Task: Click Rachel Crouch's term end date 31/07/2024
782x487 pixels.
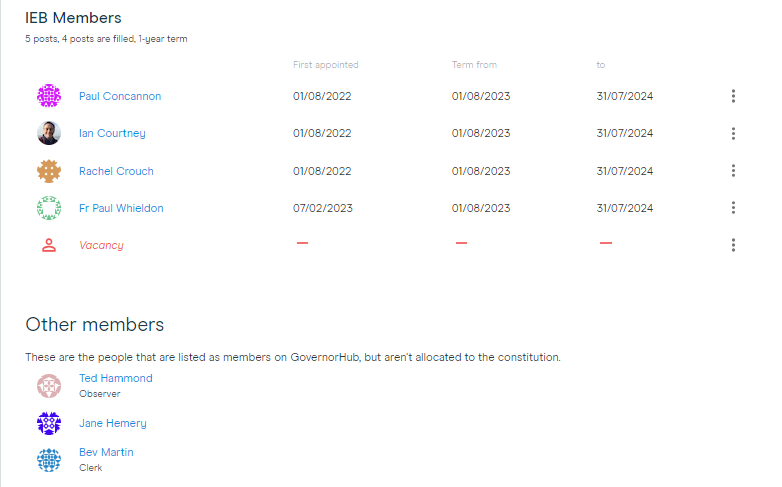Action: tap(624, 171)
